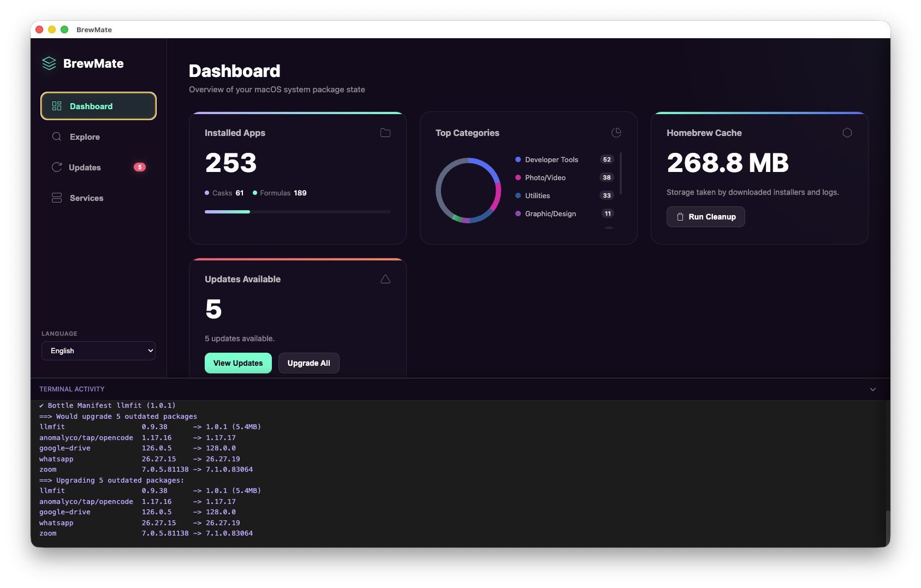Click the Dashboard grid icon in sidebar

click(x=57, y=106)
